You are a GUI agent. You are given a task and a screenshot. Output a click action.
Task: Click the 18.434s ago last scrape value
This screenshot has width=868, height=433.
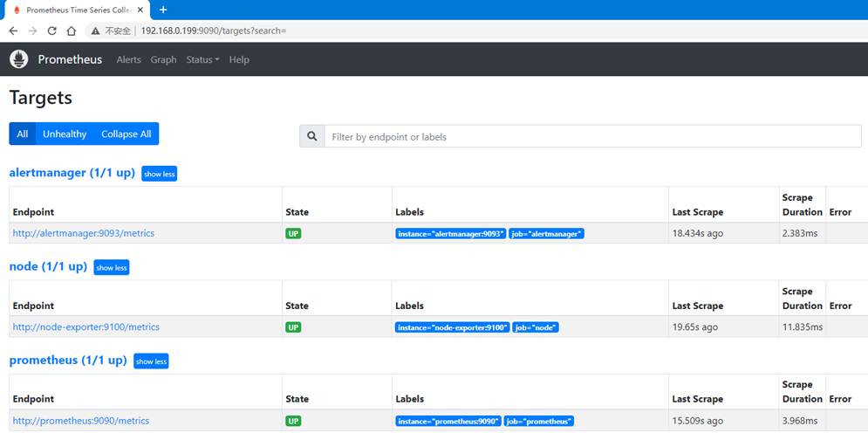tap(698, 234)
